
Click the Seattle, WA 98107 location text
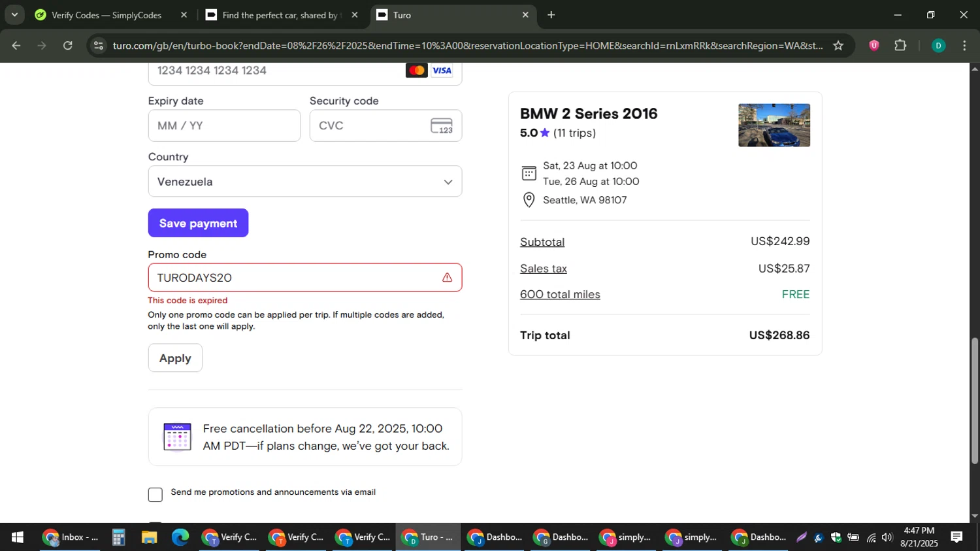(585, 200)
